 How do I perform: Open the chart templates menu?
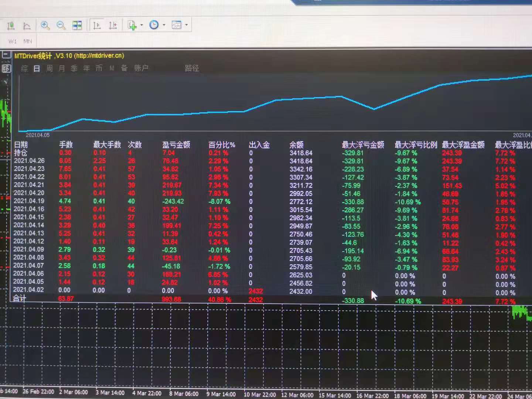coord(177,25)
